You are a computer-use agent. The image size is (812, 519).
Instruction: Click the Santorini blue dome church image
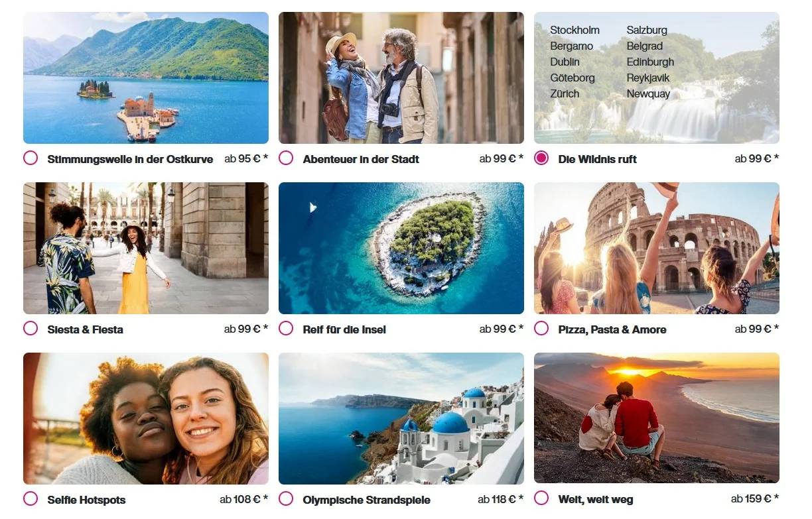tap(401, 418)
